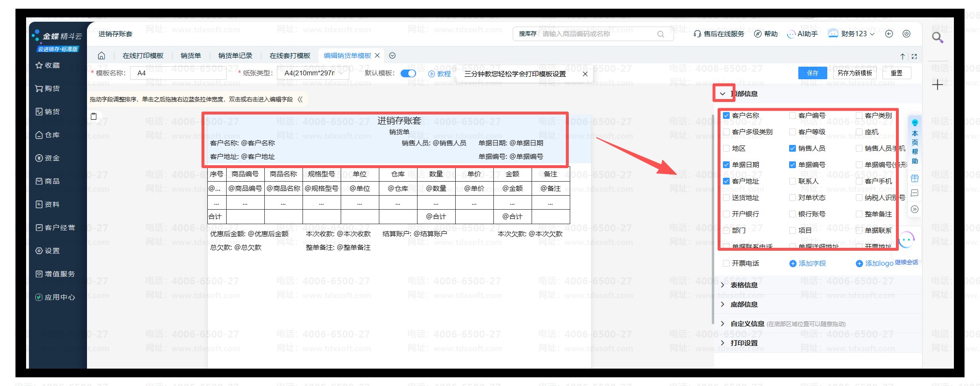The height and width of the screenshot is (386, 980).
Task: Click the 帮助 help icon
Action: tap(758, 34)
